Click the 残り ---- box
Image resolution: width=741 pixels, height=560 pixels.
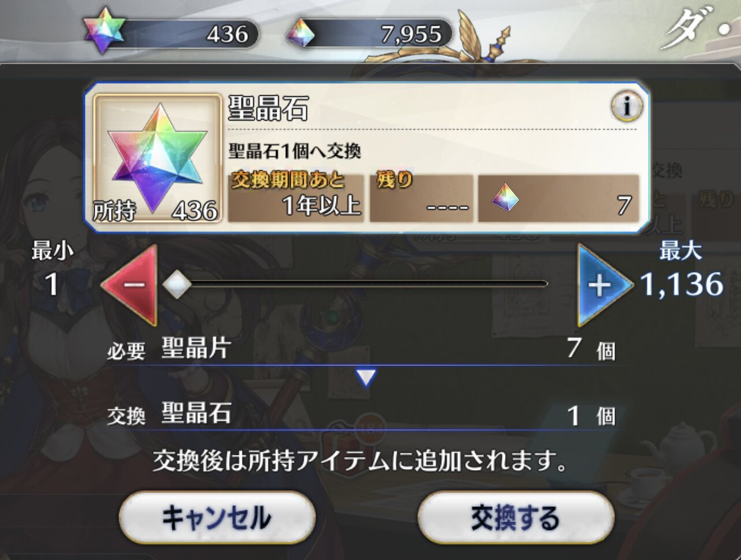tap(421, 197)
